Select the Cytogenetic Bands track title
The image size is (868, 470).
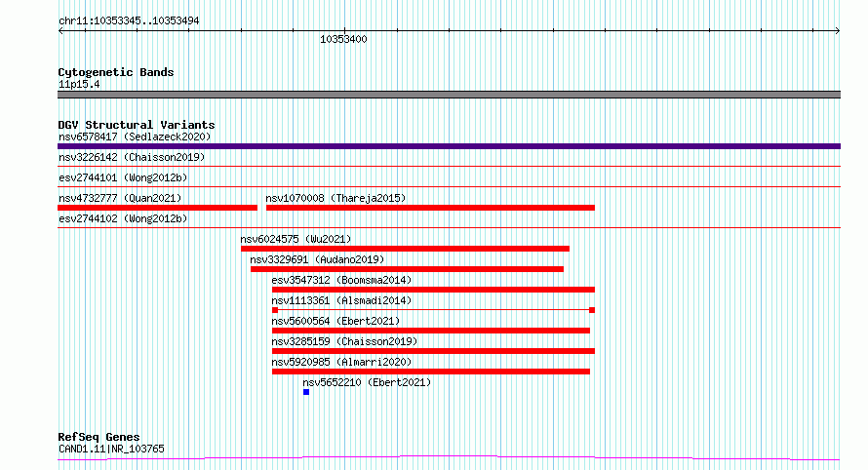point(116,72)
